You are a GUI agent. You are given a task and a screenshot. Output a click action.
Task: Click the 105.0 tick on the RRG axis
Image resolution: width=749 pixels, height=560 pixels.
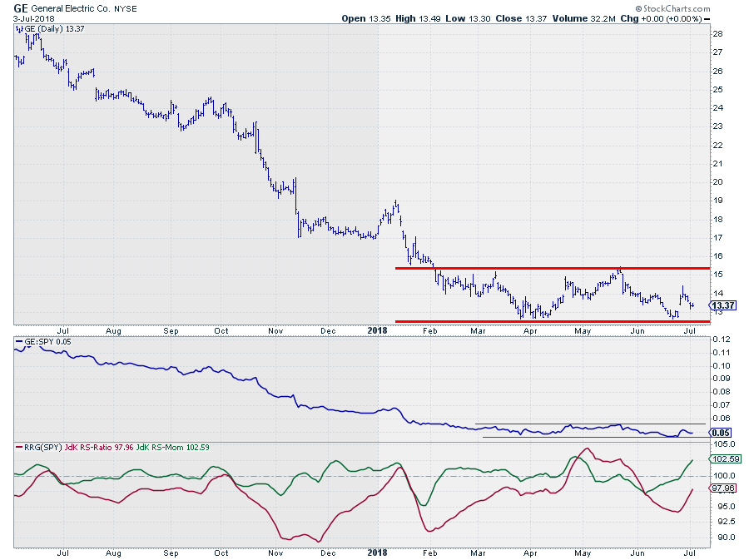coord(725,444)
